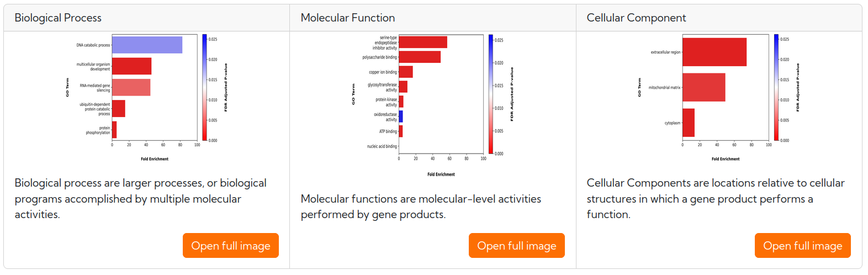Select the Cellular Component card header
This screenshot has height=275, width=868.
tap(719, 18)
